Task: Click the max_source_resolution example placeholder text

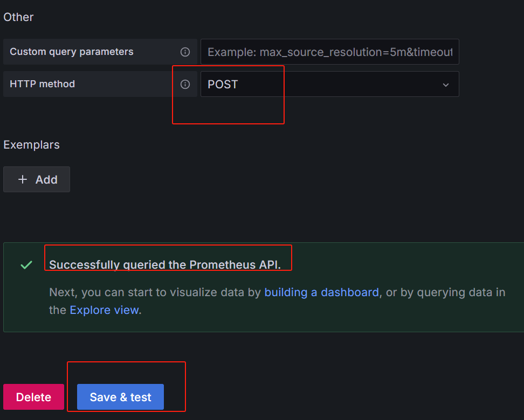Action: (330, 52)
